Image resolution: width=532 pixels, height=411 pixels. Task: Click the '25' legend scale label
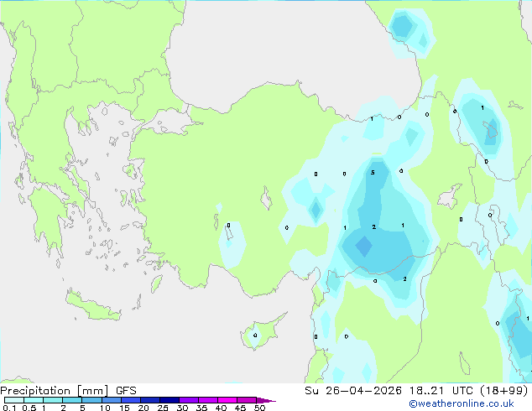pyautogui.click(x=163, y=408)
